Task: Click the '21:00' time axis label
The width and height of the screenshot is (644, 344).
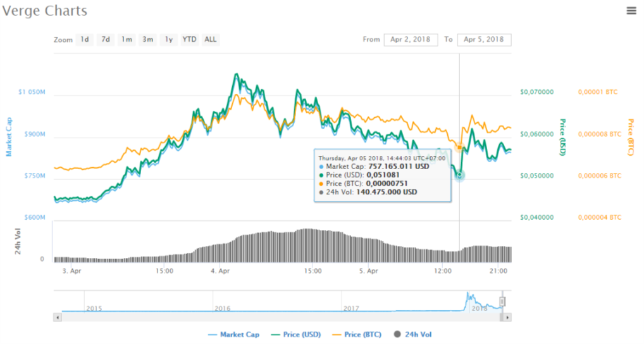Action: coord(498,271)
